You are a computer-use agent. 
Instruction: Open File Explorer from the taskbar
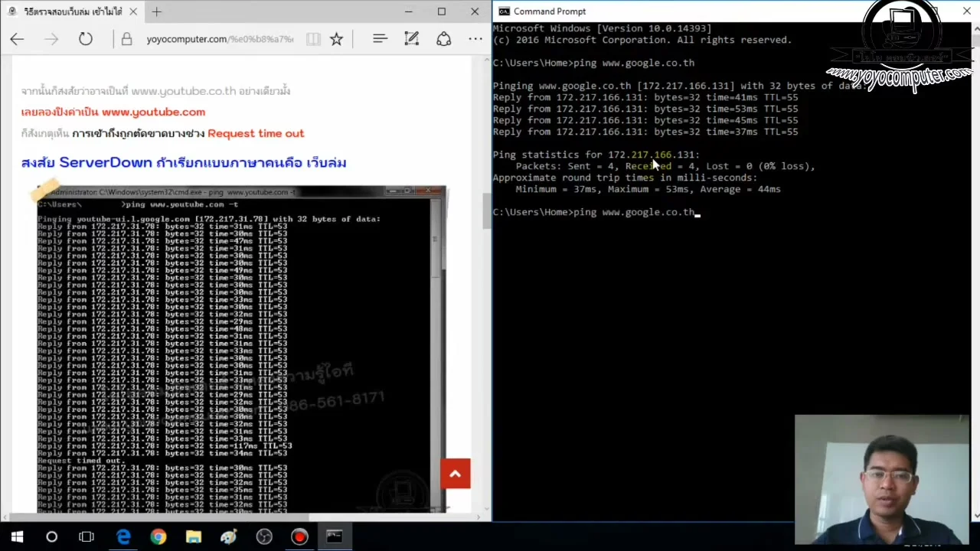[193, 537]
